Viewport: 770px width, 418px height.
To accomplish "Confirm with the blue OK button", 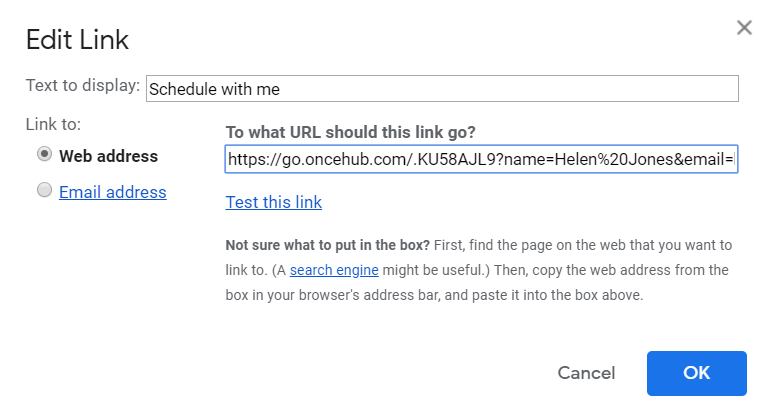I will (x=696, y=373).
